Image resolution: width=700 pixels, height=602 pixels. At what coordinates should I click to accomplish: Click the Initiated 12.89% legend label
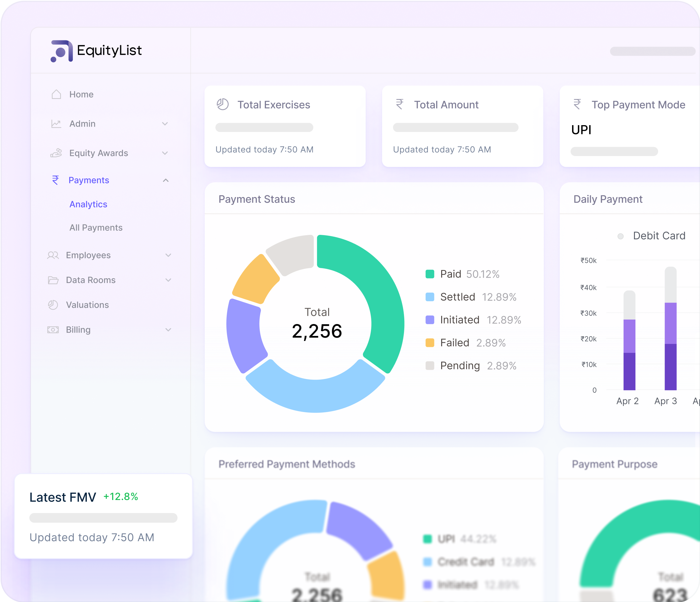coord(480,320)
